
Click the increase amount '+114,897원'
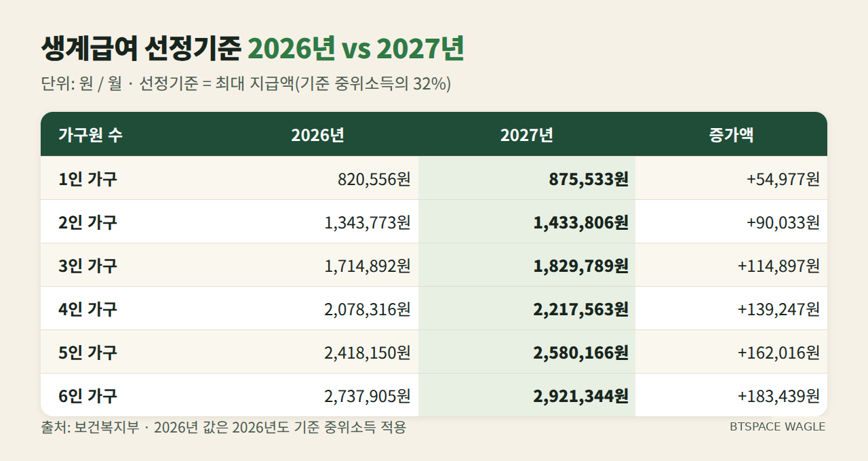779,266
